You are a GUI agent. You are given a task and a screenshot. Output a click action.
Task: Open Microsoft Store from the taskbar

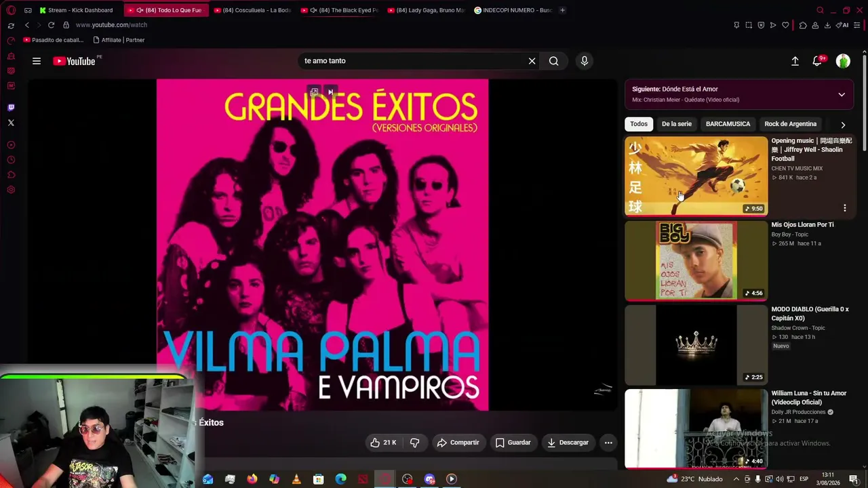tap(319, 479)
